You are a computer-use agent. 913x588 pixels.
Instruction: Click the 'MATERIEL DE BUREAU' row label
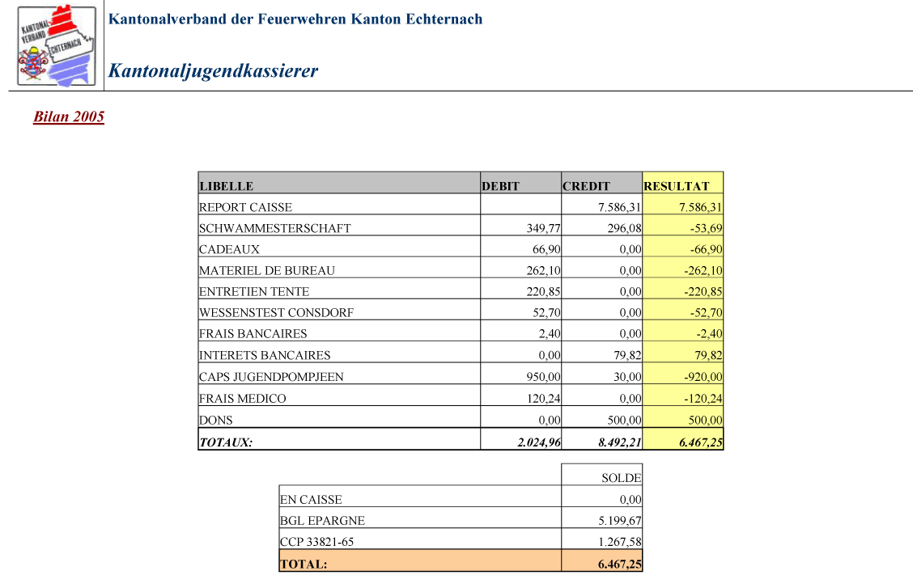(x=266, y=270)
